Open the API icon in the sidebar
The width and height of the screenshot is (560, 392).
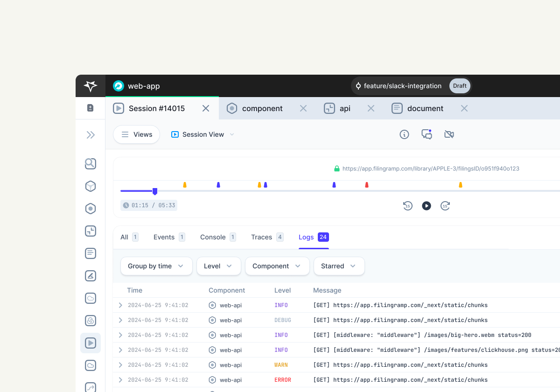click(x=91, y=231)
